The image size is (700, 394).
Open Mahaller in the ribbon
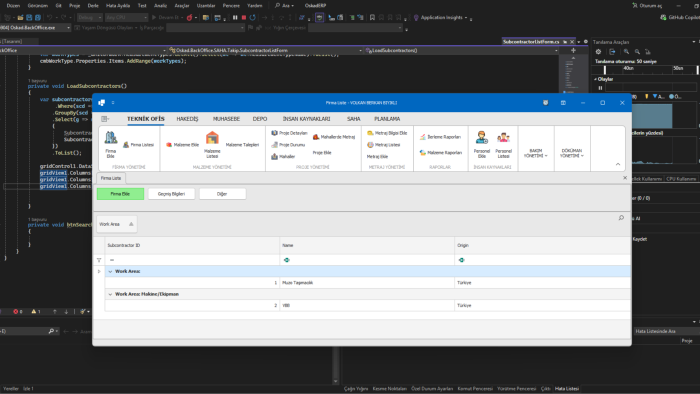pos(283,157)
